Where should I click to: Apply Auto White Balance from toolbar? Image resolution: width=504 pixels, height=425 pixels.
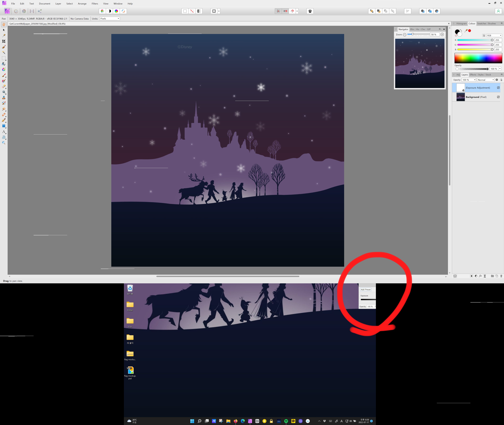pos(123,11)
